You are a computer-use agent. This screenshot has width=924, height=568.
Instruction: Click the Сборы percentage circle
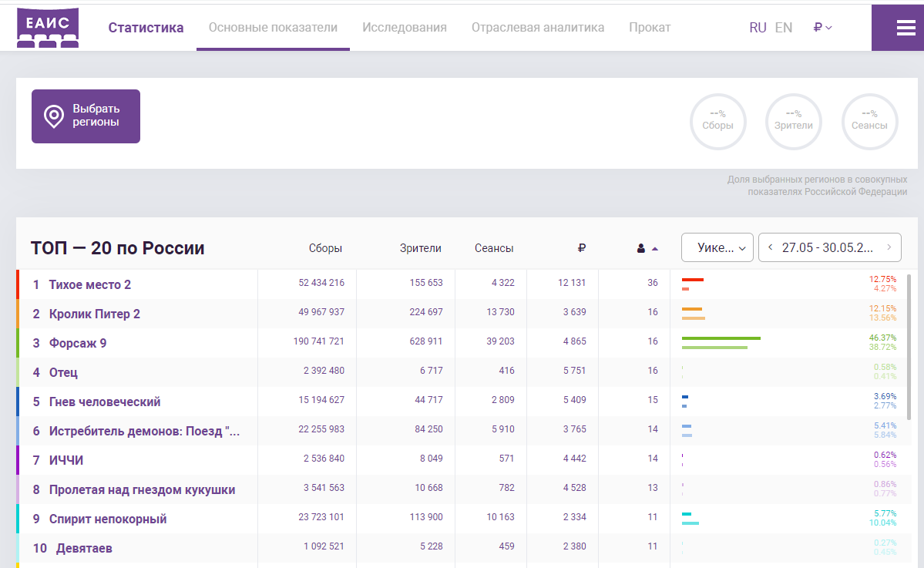coord(717,121)
